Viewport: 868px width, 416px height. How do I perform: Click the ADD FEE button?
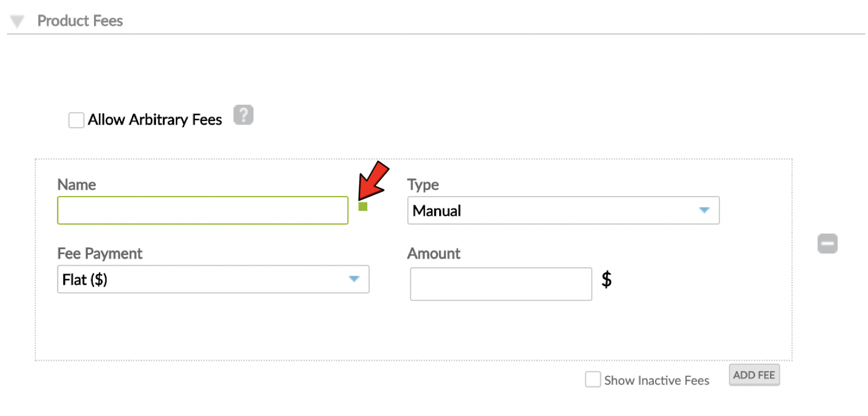pos(754,374)
